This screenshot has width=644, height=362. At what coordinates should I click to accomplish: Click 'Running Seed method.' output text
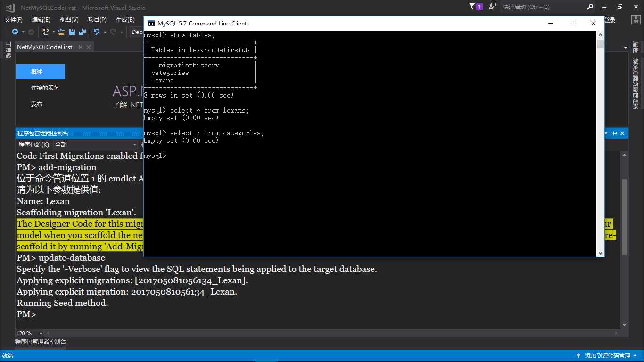[x=63, y=303]
